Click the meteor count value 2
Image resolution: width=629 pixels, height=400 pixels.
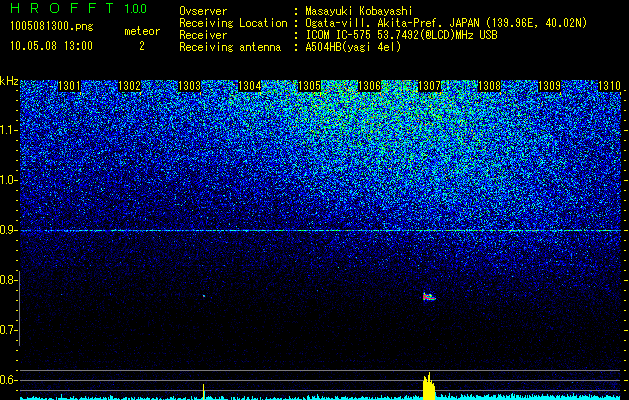tap(142, 46)
